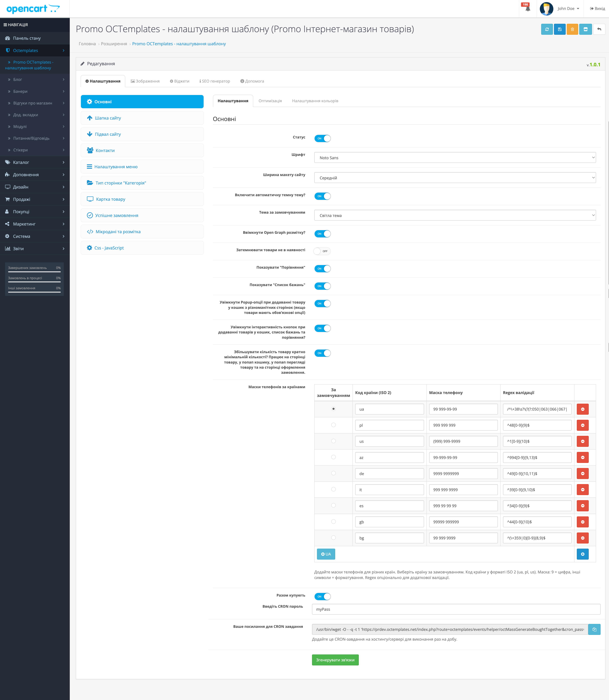Copy the CRON link with copy icon
Viewport: 609px width, 700px height.
pyautogui.click(x=594, y=629)
